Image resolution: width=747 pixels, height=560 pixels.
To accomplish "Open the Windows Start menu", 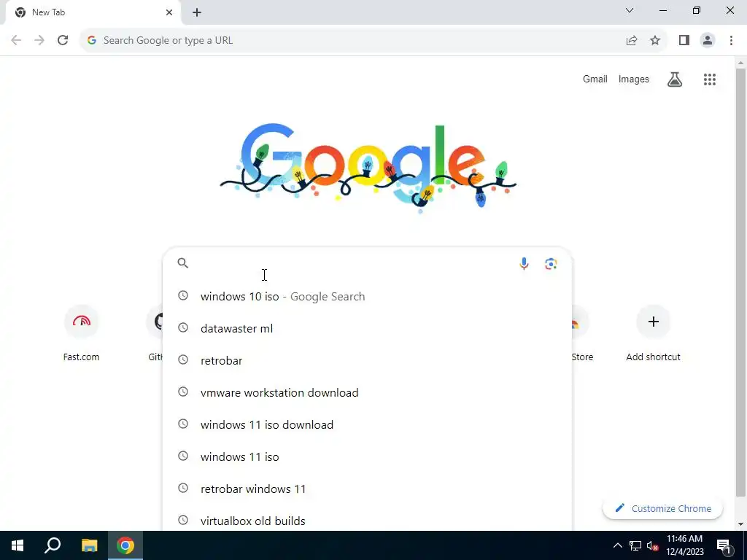I will tap(18, 545).
